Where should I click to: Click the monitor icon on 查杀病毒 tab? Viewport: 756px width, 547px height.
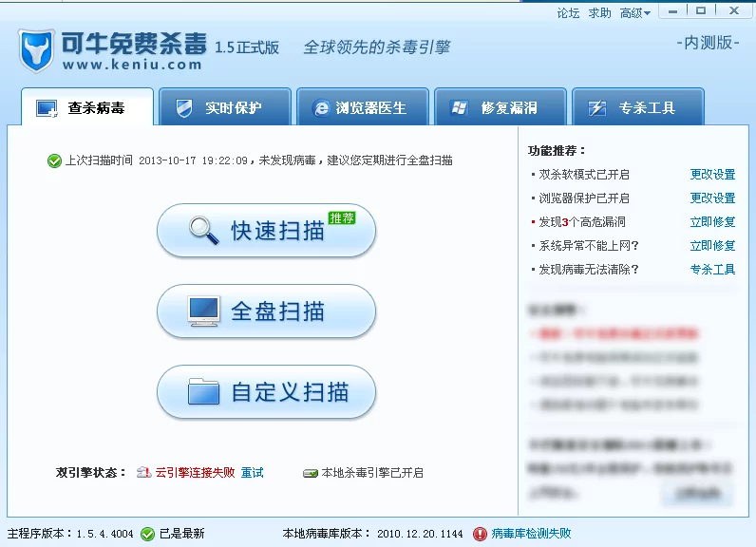point(47,108)
